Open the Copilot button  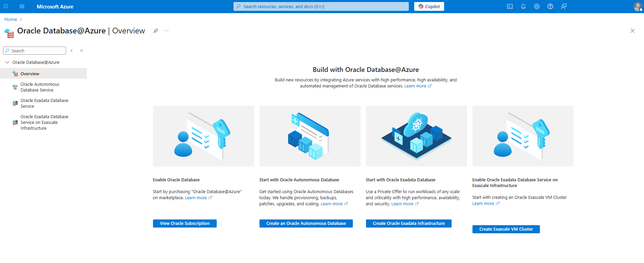[x=429, y=6]
